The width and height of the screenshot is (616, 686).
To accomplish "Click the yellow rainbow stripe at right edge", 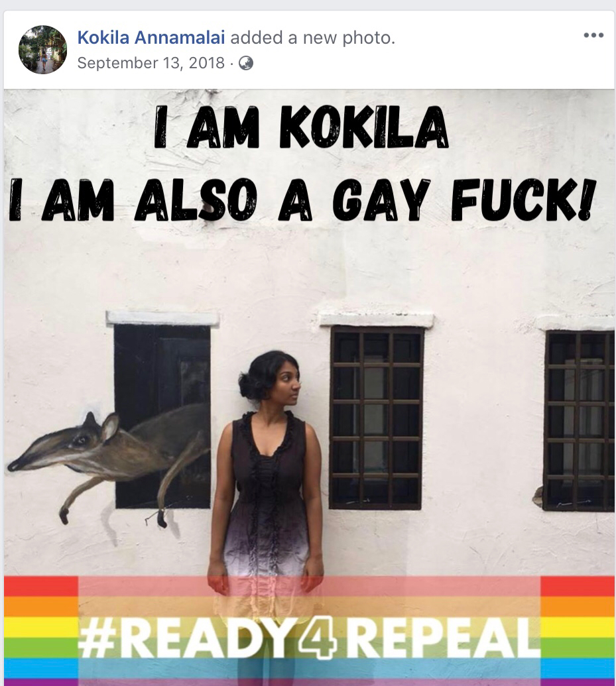I will [x=578, y=628].
